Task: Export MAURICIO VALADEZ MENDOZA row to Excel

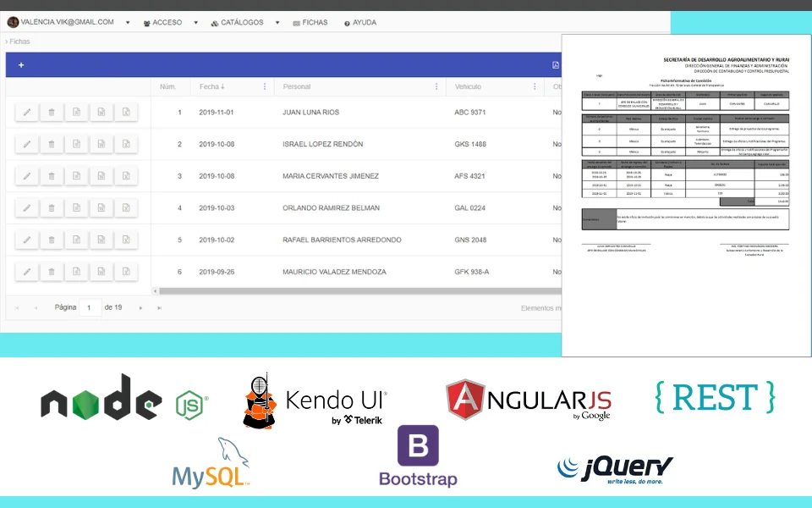Action: (126, 272)
